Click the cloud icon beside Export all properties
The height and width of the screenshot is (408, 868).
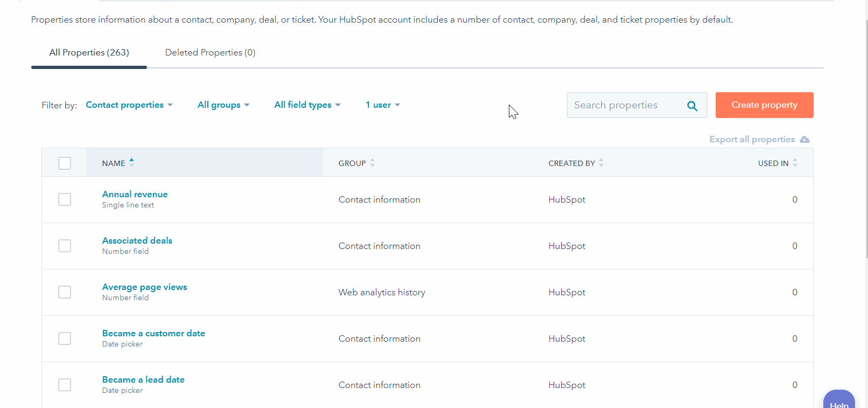804,140
